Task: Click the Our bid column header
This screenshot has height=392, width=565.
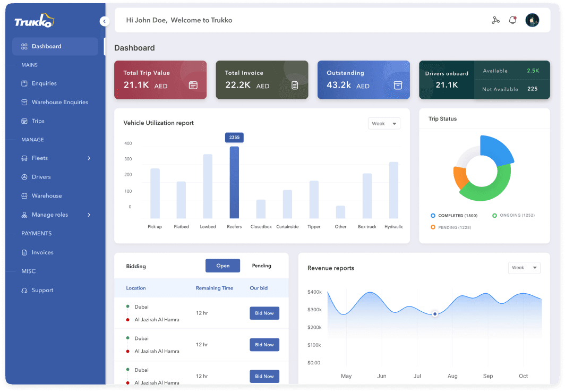Action: 259,288
